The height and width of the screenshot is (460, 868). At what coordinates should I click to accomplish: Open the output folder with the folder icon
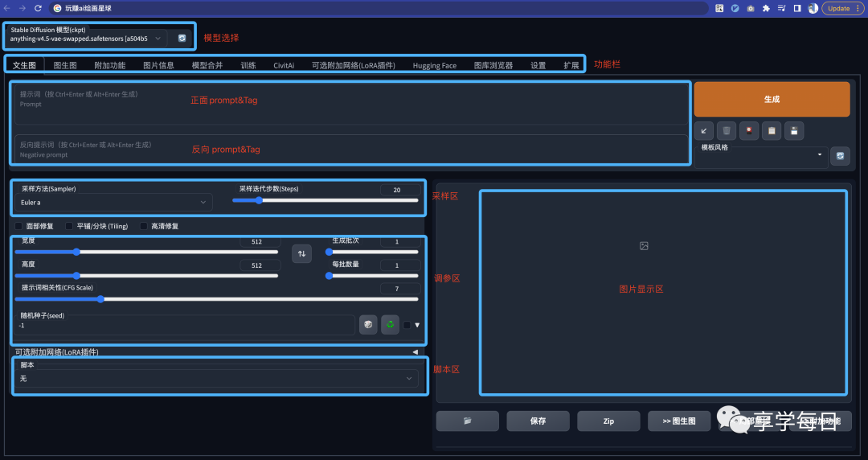(467, 421)
